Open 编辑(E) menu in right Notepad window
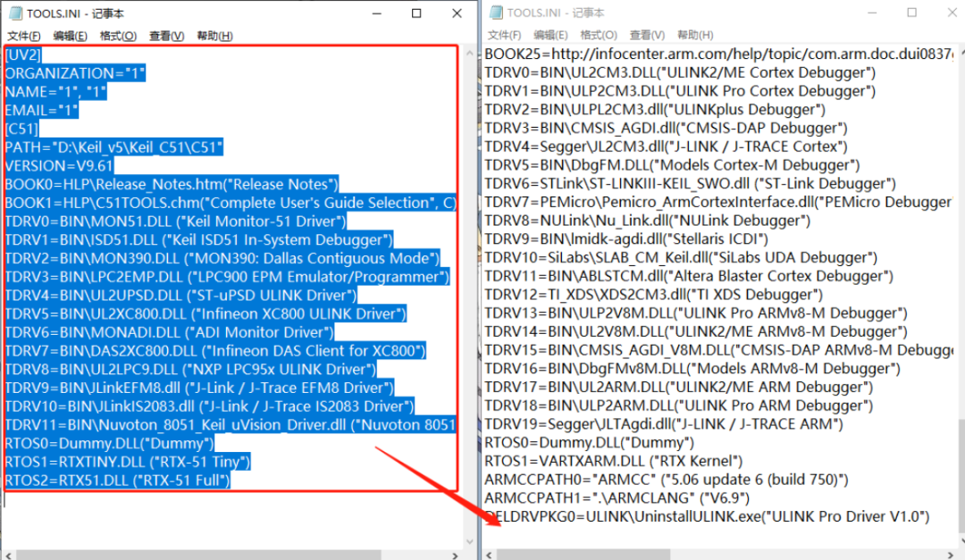The height and width of the screenshot is (560, 965). 550,35
